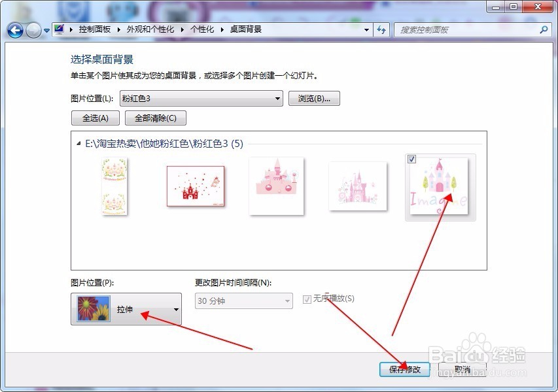Uncheck the Imagine thumbnail checkbox
Viewport: 558px width, 392px height.
tap(411, 159)
